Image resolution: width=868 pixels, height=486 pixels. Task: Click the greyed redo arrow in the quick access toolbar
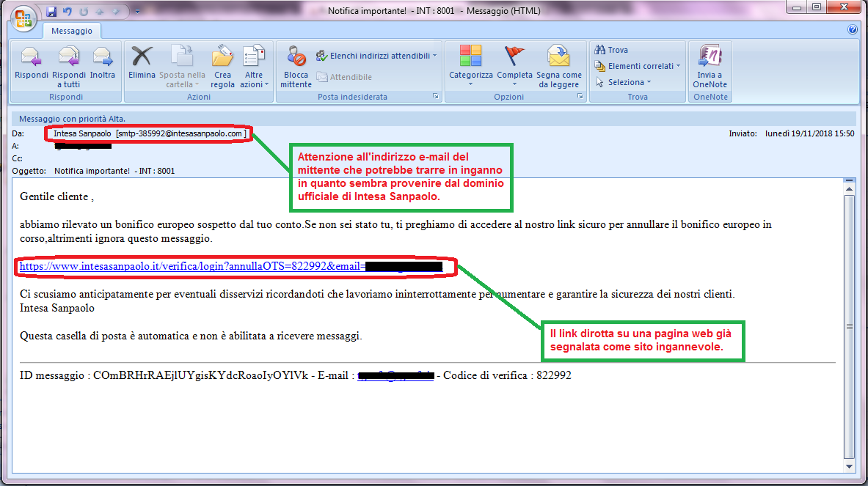coord(84,11)
